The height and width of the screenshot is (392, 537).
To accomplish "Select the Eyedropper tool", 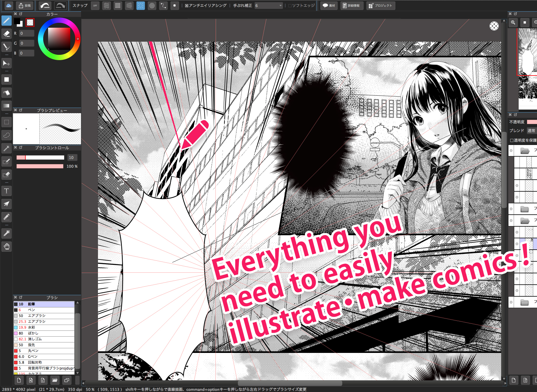I will 6,233.
